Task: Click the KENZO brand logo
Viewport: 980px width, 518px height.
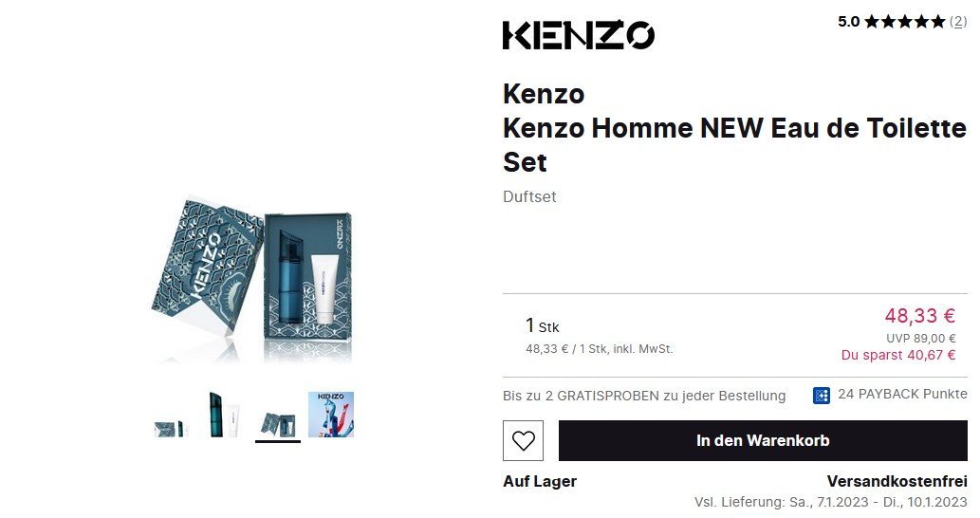Action: [x=578, y=35]
